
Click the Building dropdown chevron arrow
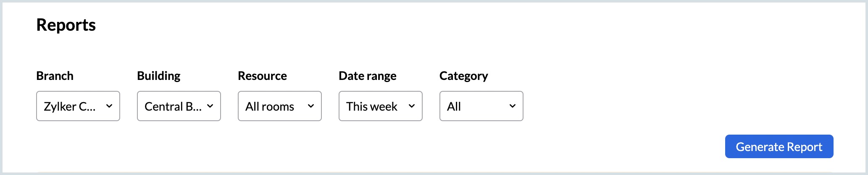pyautogui.click(x=210, y=106)
